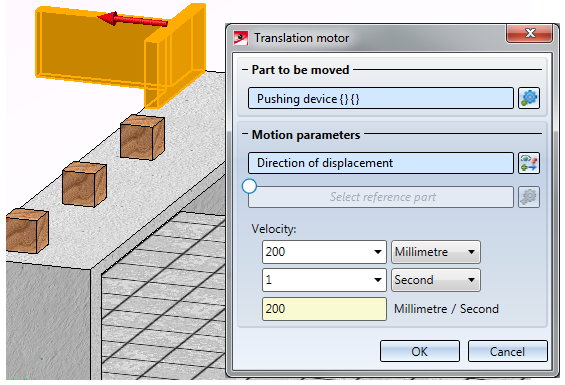The width and height of the screenshot is (565, 385).
Task: Click the Direction of displacement field
Action: click(381, 163)
